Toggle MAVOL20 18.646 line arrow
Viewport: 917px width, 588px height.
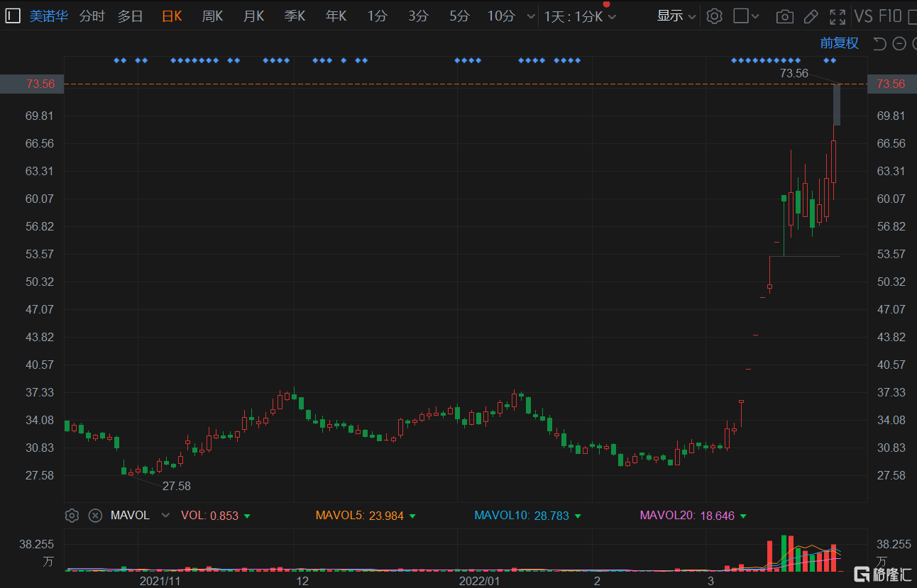click(743, 516)
